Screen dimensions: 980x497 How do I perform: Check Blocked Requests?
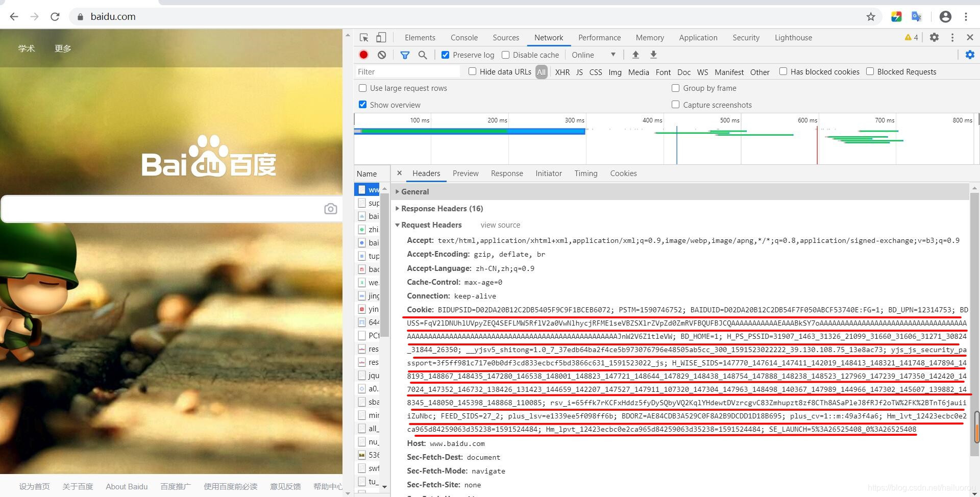click(x=870, y=71)
